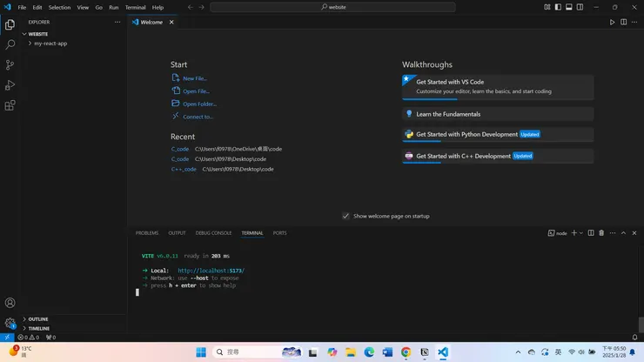Viewport: 644px width, 362px height.
Task: Close the Welcome tab
Action: point(171,22)
